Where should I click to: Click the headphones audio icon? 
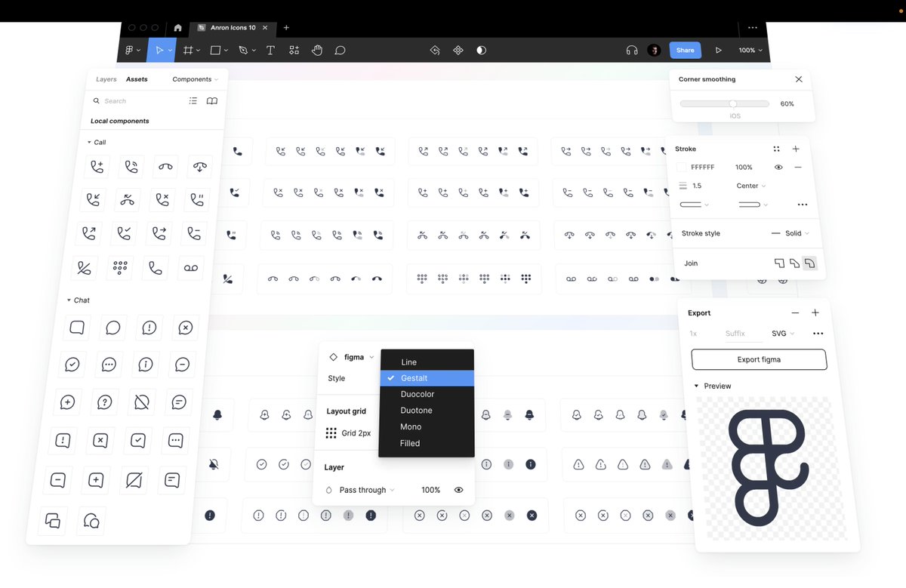click(632, 51)
